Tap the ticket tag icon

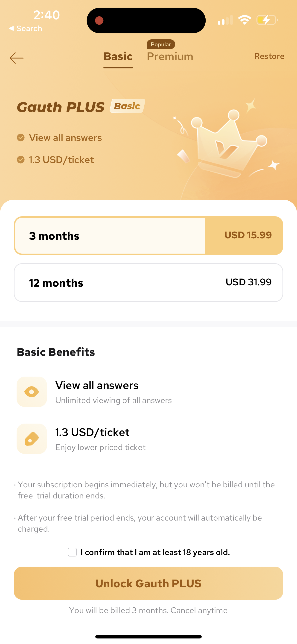(32, 439)
